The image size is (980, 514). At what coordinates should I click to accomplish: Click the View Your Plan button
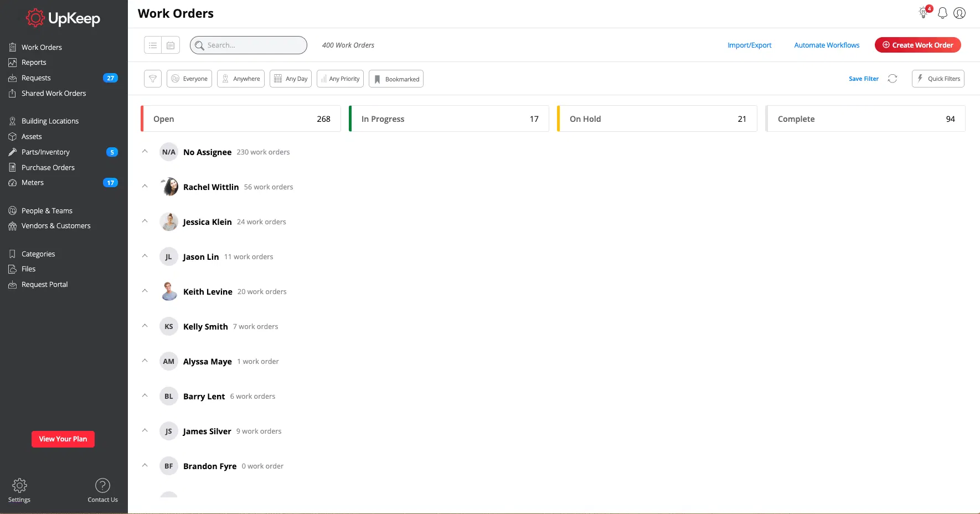pos(63,439)
